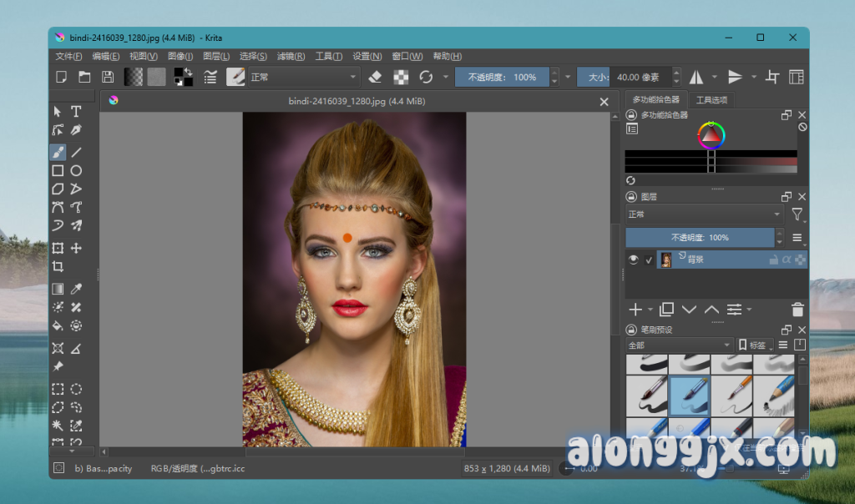Toggle Eraser mode in top toolbar

coord(375,77)
